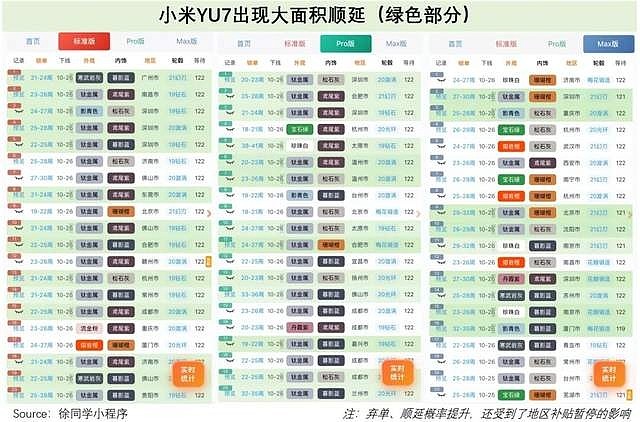The height and width of the screenshot is (422, 640).
Task: Toggle eye icon on left panel 19-22周 北京市 row
Action: point(18,212)
